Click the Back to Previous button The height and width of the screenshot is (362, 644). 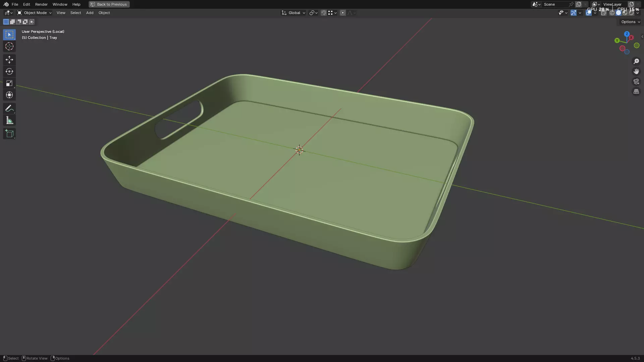coord(109,4)
